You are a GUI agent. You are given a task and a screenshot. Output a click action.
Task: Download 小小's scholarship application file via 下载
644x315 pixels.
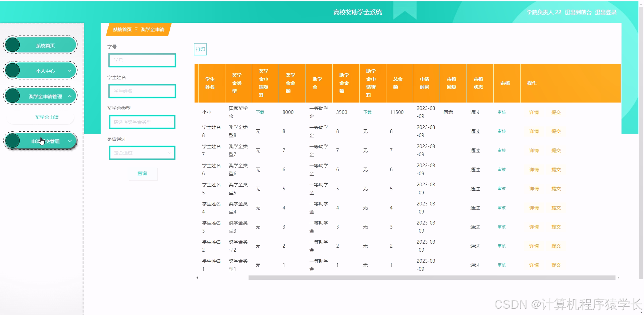(260, 112)
